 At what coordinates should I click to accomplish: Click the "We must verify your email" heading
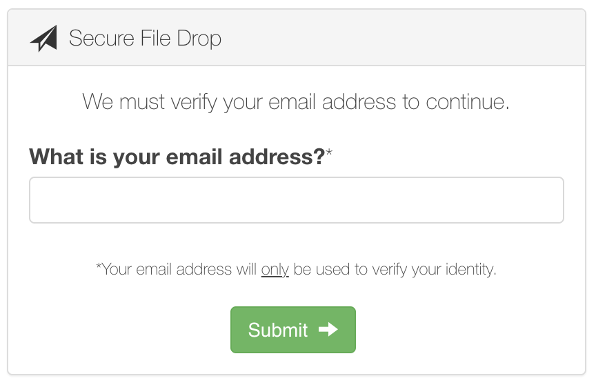[x=296, y=102]
